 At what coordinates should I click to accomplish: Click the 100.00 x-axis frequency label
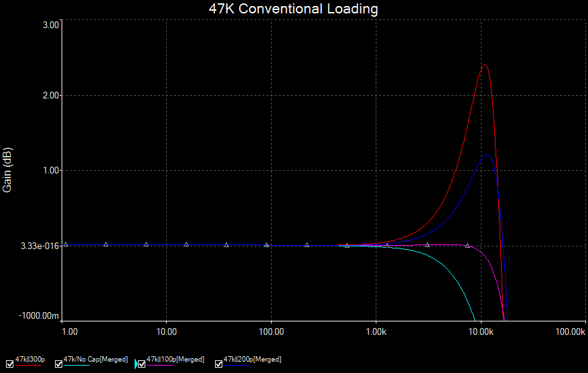pyautogui.click(x=271, y=331)
